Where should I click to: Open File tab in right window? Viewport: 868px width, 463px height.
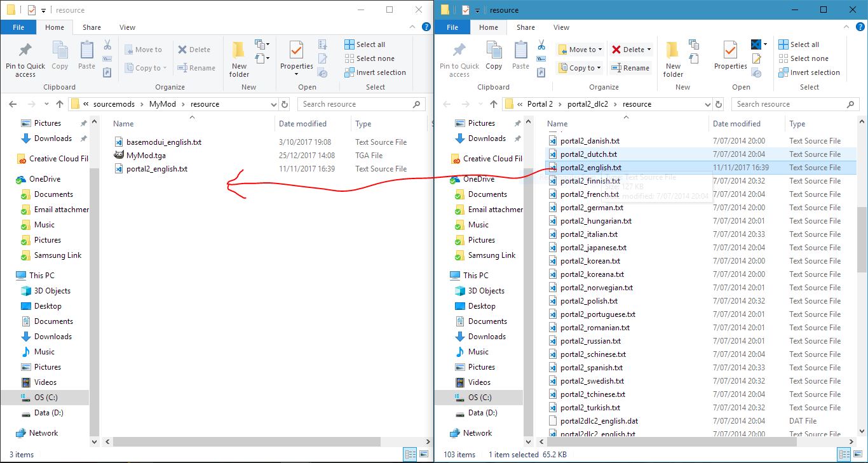(x=452, y=27)
